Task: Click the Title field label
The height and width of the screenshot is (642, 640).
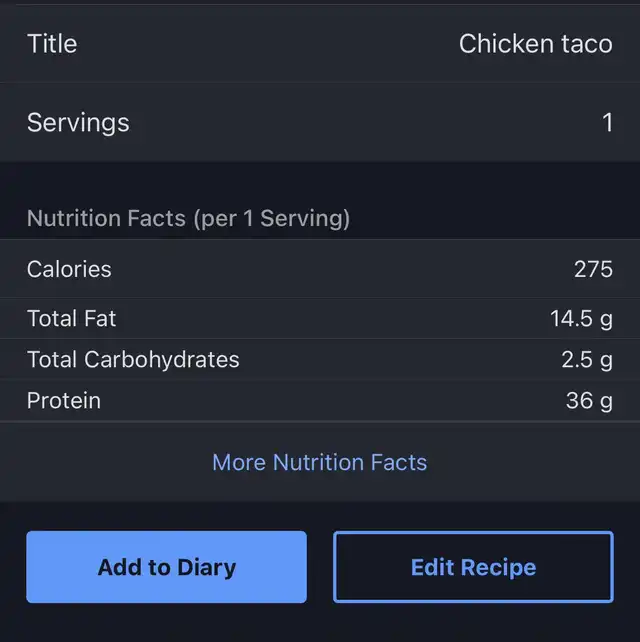Action: [52, 44]
